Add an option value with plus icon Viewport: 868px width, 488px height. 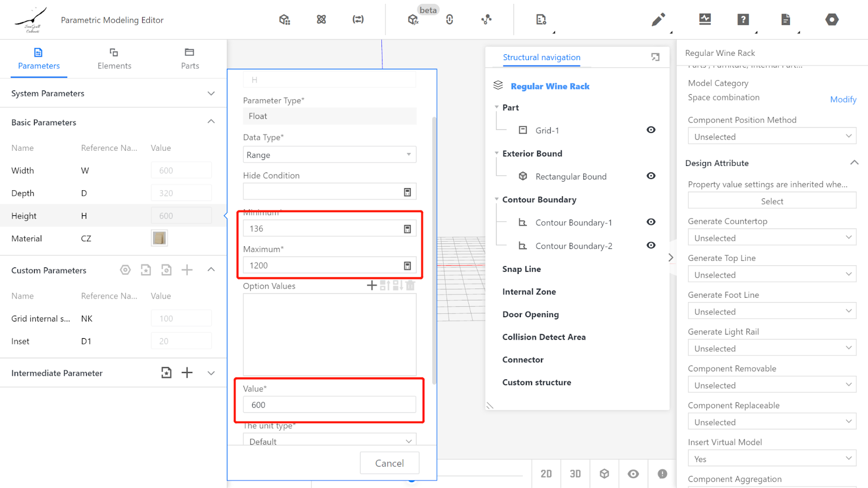point(372,286)
